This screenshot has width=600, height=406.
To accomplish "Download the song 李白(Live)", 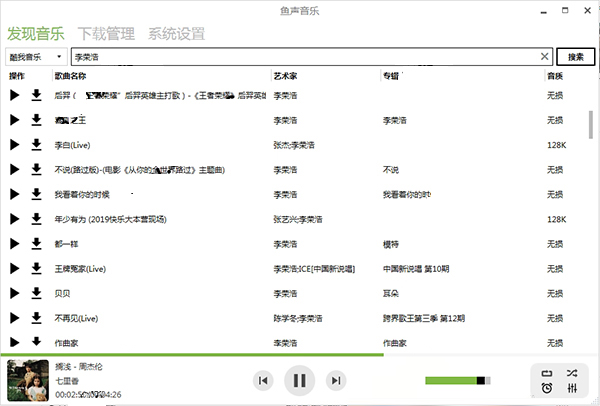I will click(36, 145).
